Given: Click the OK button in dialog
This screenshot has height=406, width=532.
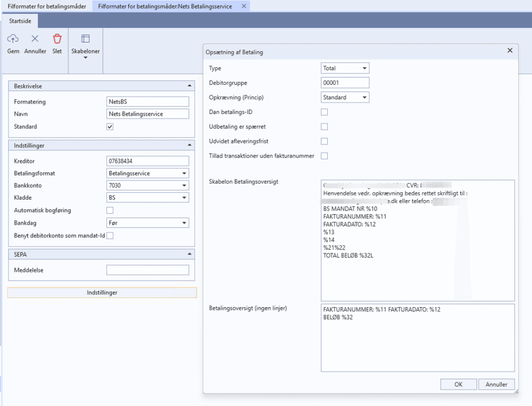Looking at the screenshot, I should (x=458, y=384).
